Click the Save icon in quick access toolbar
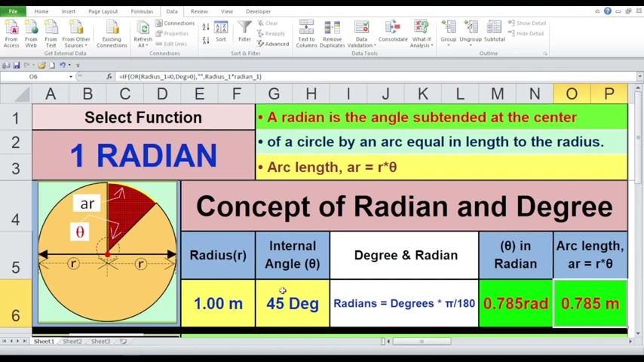Viewport: 644px width, 362px height. click(17, 65)
